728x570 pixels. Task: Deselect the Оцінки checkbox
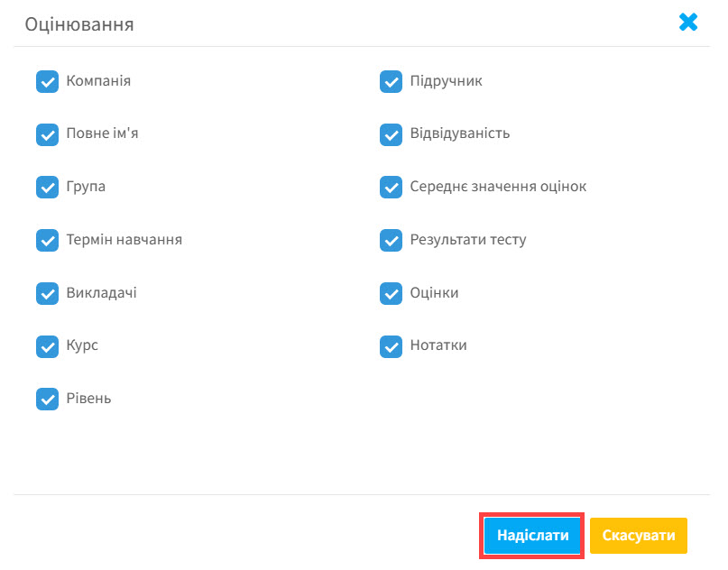point(391,294)
